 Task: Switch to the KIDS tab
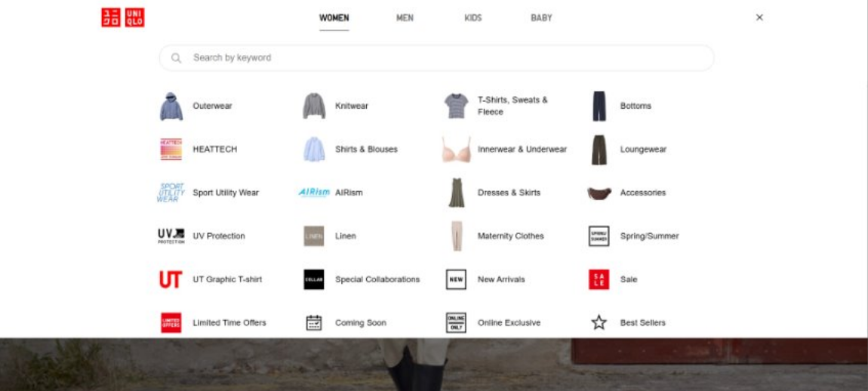tap(472, 18)
